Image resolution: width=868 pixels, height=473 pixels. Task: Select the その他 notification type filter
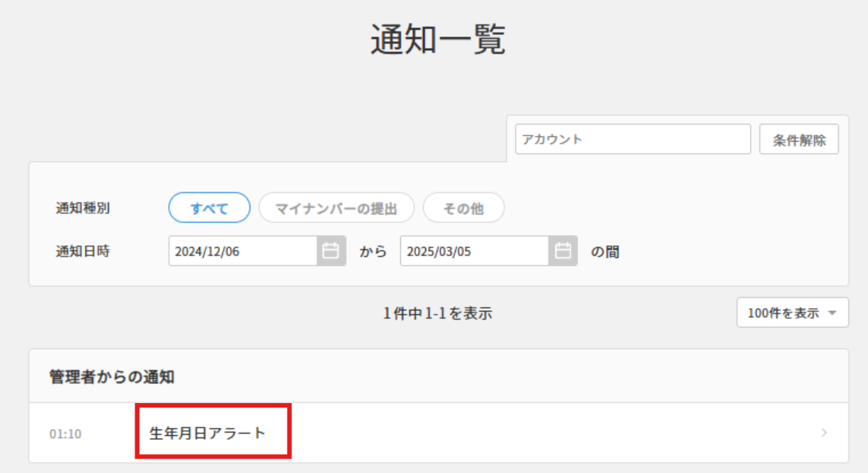(463, 208)
